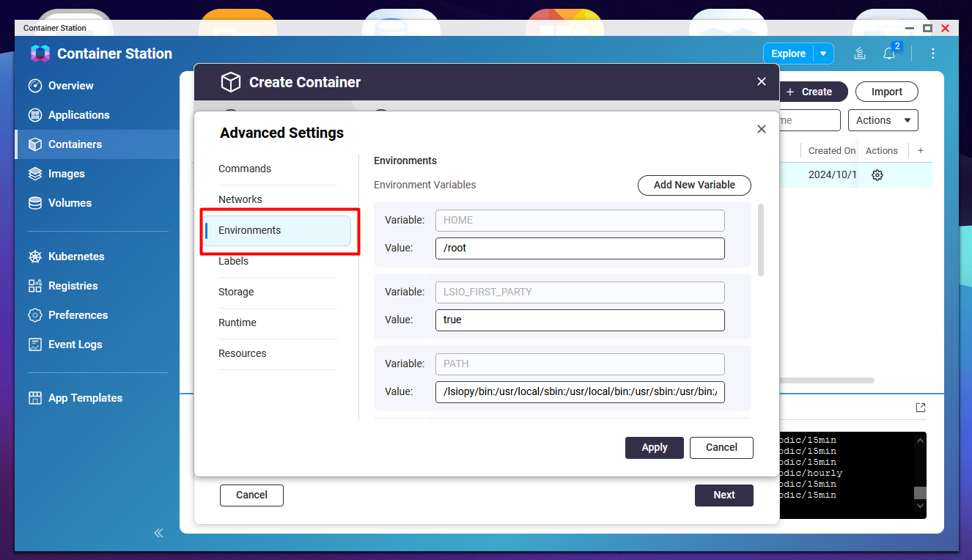Click the notification bell icon

coord(888,54)
